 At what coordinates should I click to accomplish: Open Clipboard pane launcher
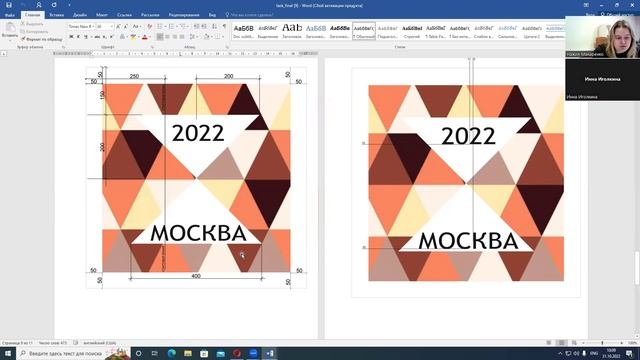click(63, 47)
